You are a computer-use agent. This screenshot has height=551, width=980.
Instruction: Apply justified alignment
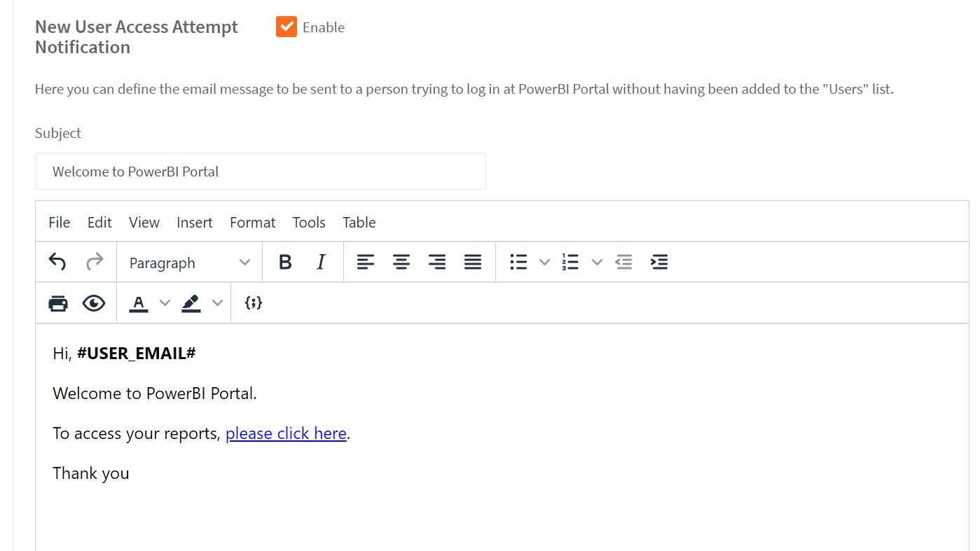pos(473,261)
